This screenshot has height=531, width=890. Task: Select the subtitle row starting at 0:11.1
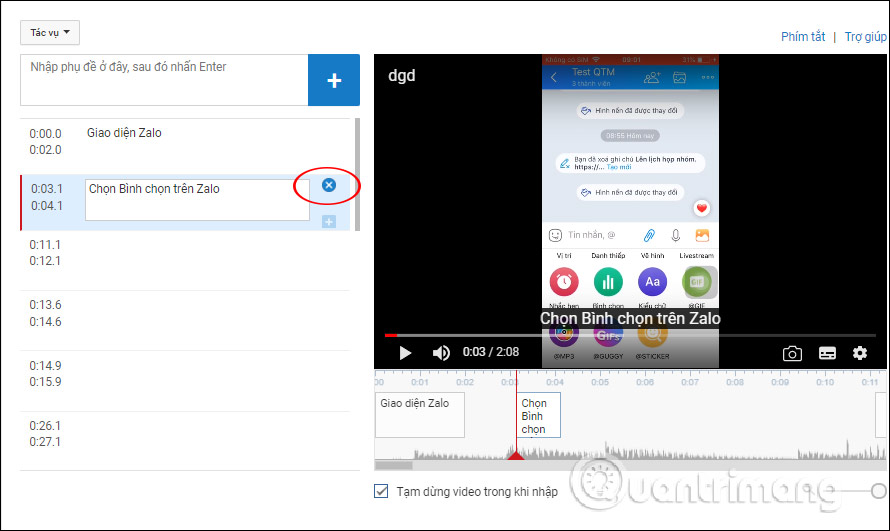(x=185, y=260)
